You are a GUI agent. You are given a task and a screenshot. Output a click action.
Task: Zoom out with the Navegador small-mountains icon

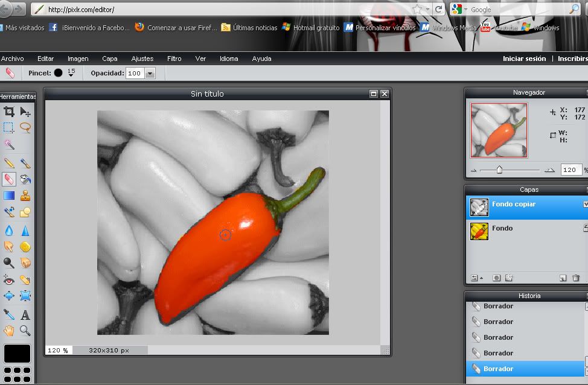[x=474, y=170]
